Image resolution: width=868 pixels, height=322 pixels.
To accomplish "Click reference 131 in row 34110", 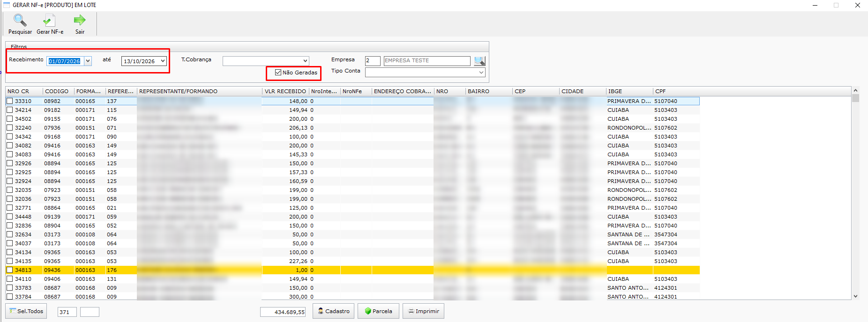I will 112,279.
